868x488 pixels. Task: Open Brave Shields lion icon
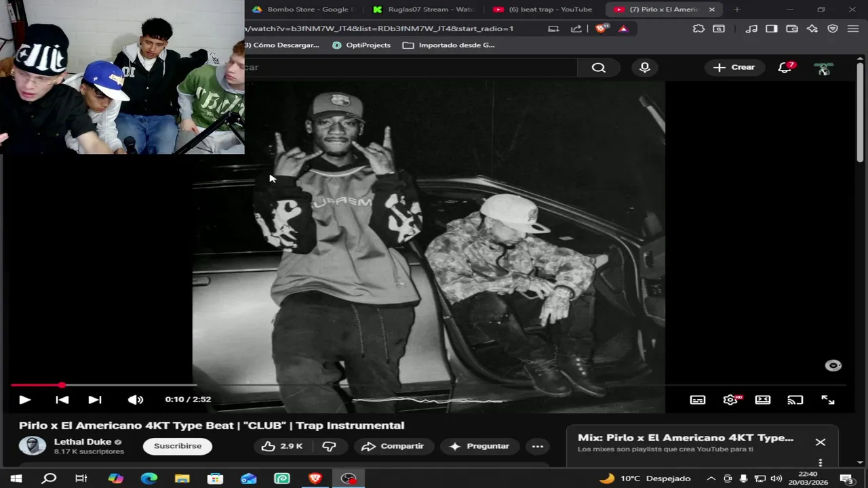[x=601, y=28]
